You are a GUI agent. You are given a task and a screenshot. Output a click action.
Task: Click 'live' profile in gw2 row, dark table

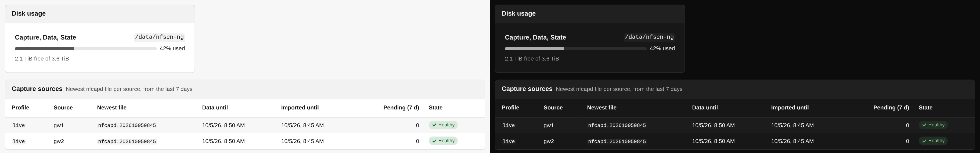509,141
